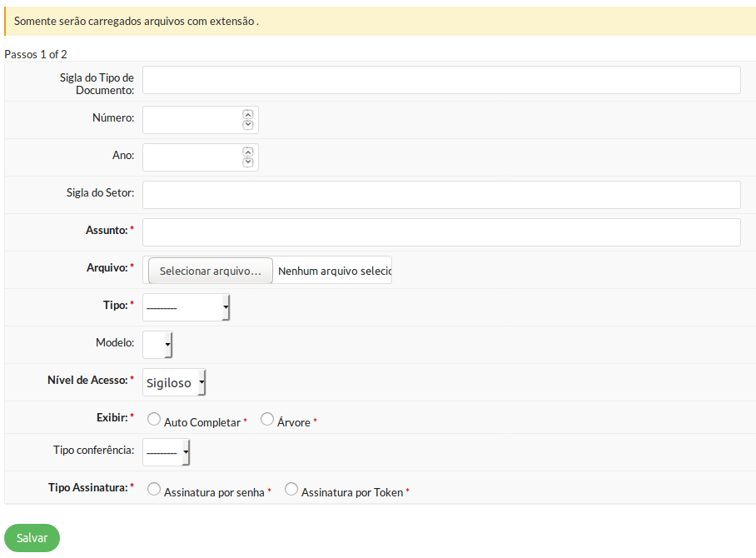Focus the Número input field
The width and height of the screenshot is (756, 558).
(x=201, y=120)
